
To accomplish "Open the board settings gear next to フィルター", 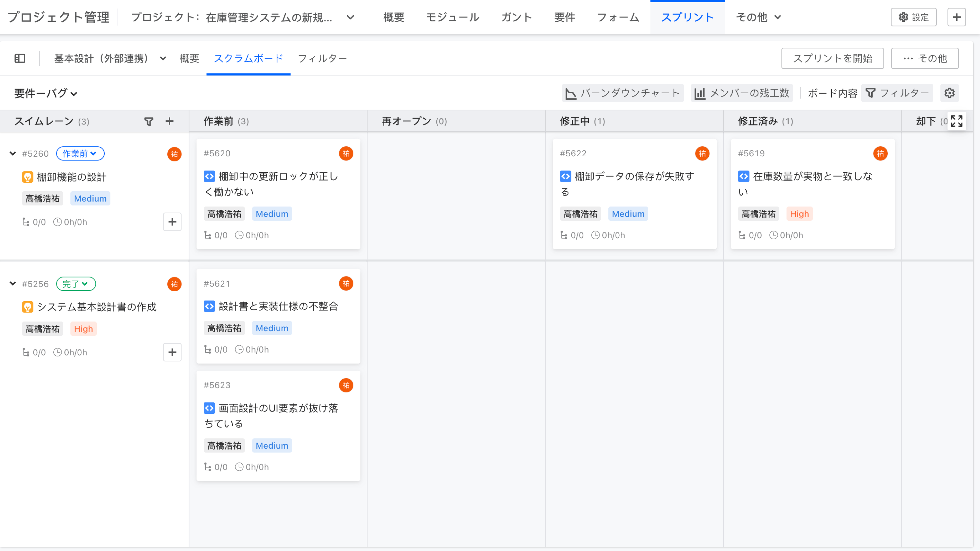I will [x=950, y=93].
